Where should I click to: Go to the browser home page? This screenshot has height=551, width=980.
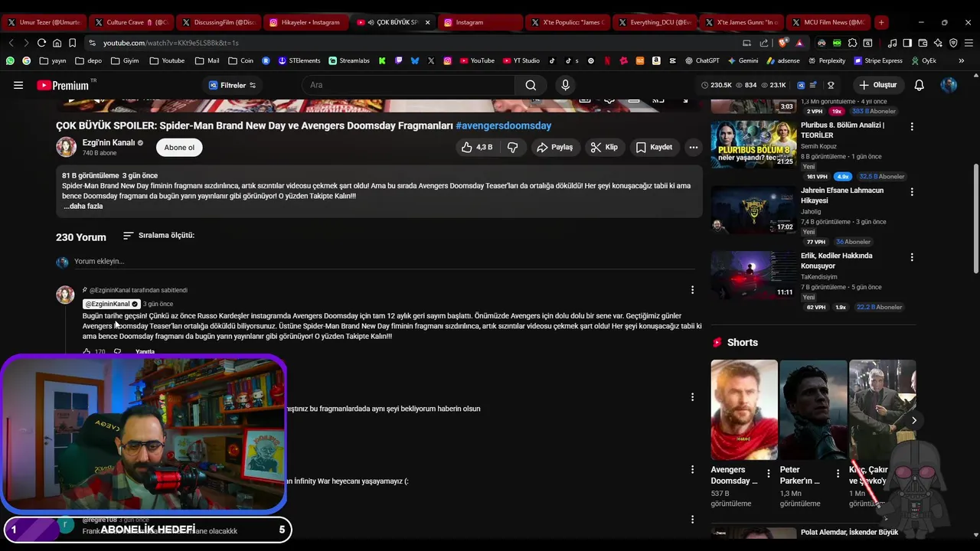point(57,43)
